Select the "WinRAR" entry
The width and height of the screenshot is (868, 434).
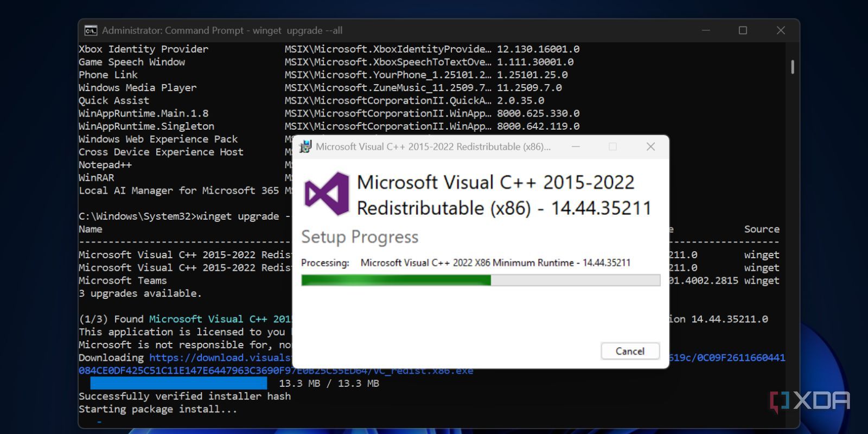click(97, 178)
